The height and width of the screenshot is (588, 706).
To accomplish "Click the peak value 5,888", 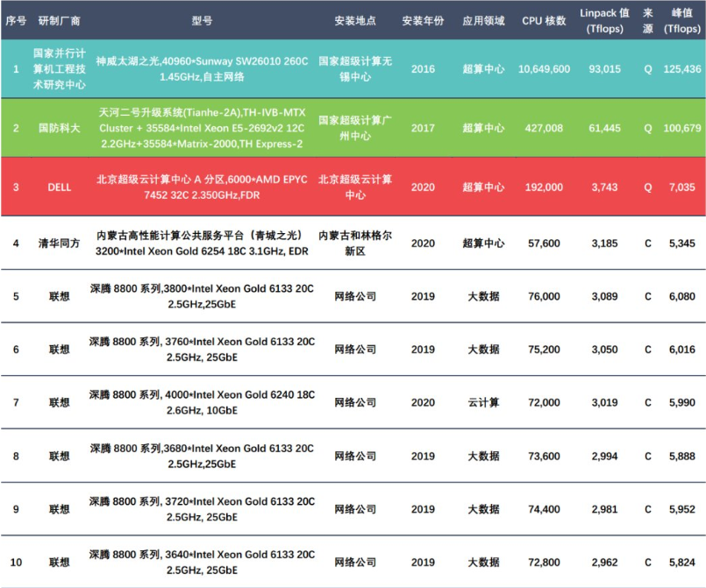I will pos(681,457).
